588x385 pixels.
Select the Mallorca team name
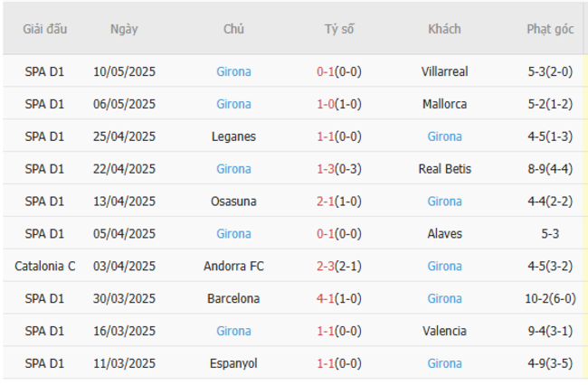444,104
